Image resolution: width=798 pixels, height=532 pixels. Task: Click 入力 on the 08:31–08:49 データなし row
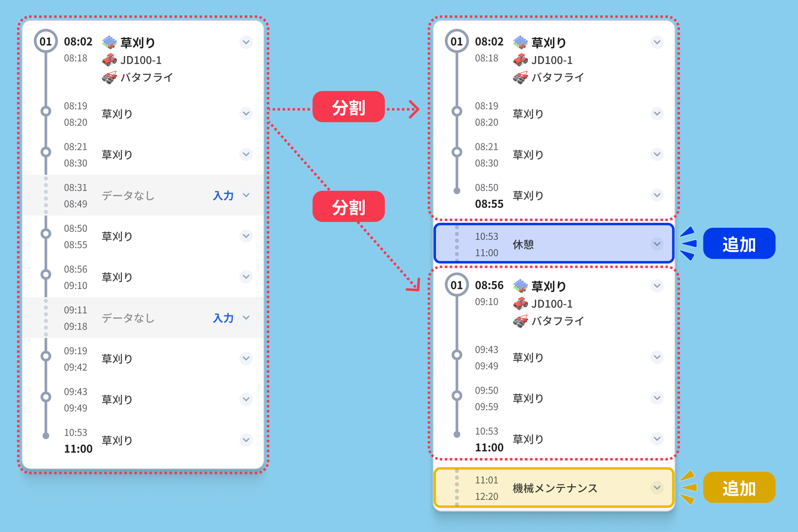223,195
